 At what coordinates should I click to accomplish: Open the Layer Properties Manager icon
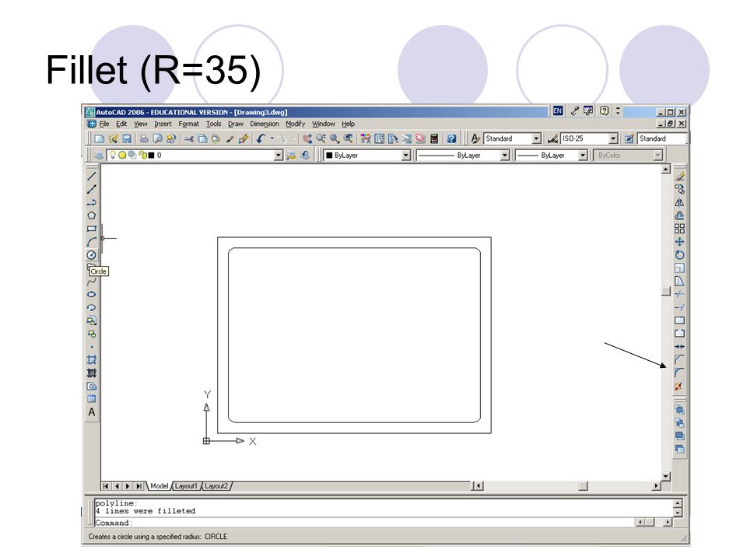click(99, 156)
